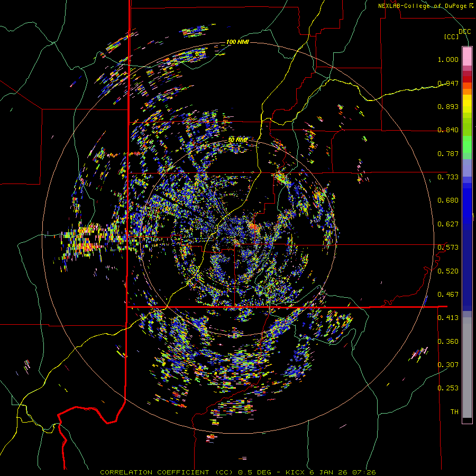Pick the pink segment atop the color bar
This screenshot has height=476, width=476.
tap(467, 56)
